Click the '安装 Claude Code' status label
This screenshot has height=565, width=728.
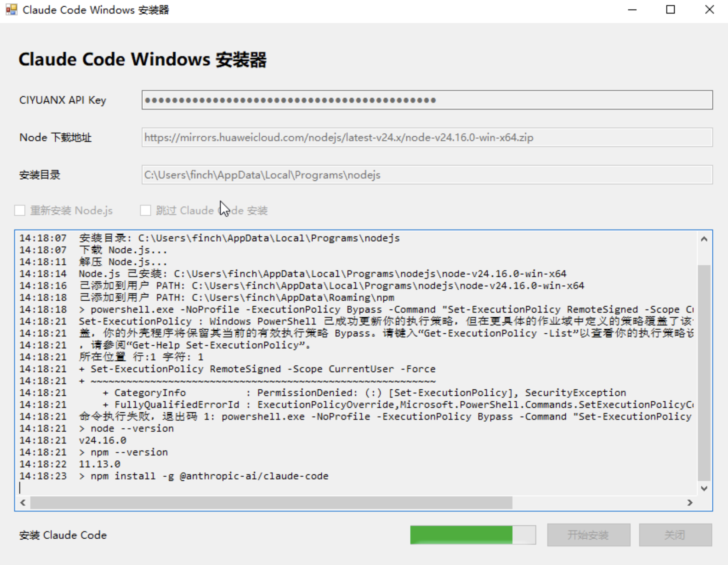pos(63,535)
